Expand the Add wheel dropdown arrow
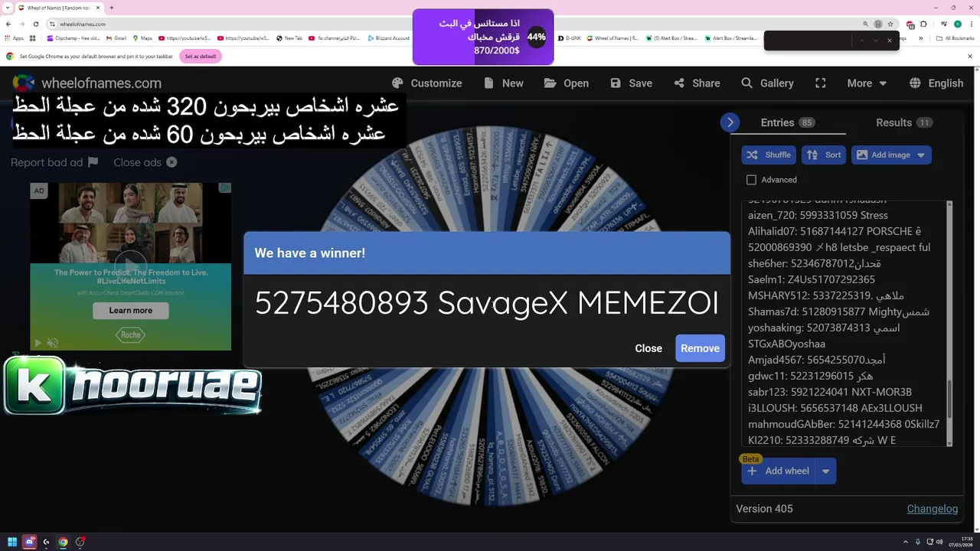The image size is (980, 551). pyautogui.click(x=826, y=471)
